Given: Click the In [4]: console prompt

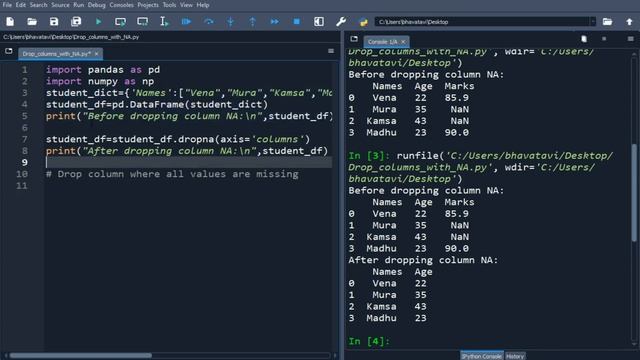Looking at the screenshot, I should click(x=369, y=341).
